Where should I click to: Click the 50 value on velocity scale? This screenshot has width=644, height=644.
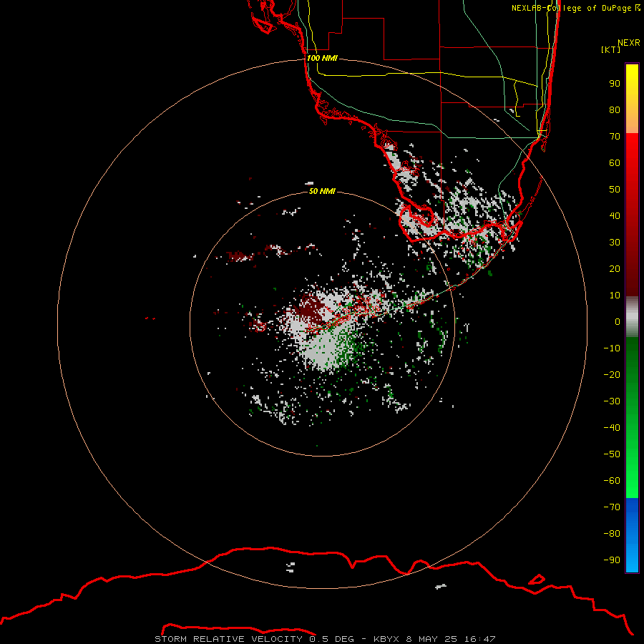tap(615, 190)
